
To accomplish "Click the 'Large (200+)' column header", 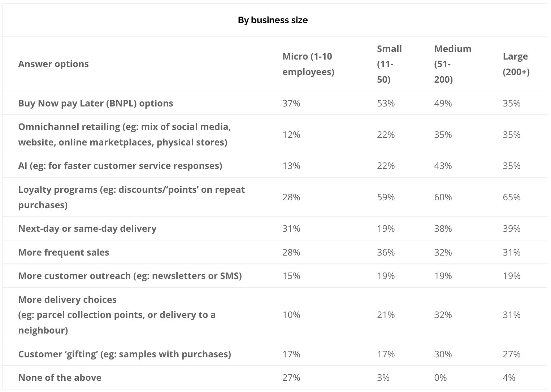I will (x=516, y=64).
